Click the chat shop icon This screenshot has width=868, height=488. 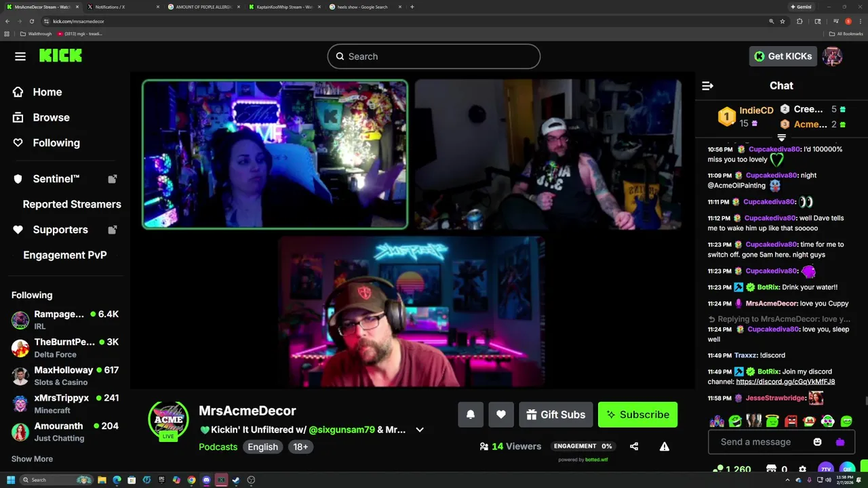pyautogui.click(x=771, y=469)
